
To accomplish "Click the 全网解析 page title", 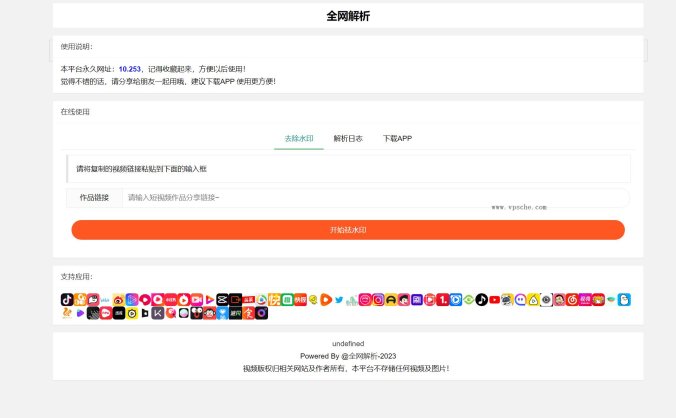I will pos(348,16).
